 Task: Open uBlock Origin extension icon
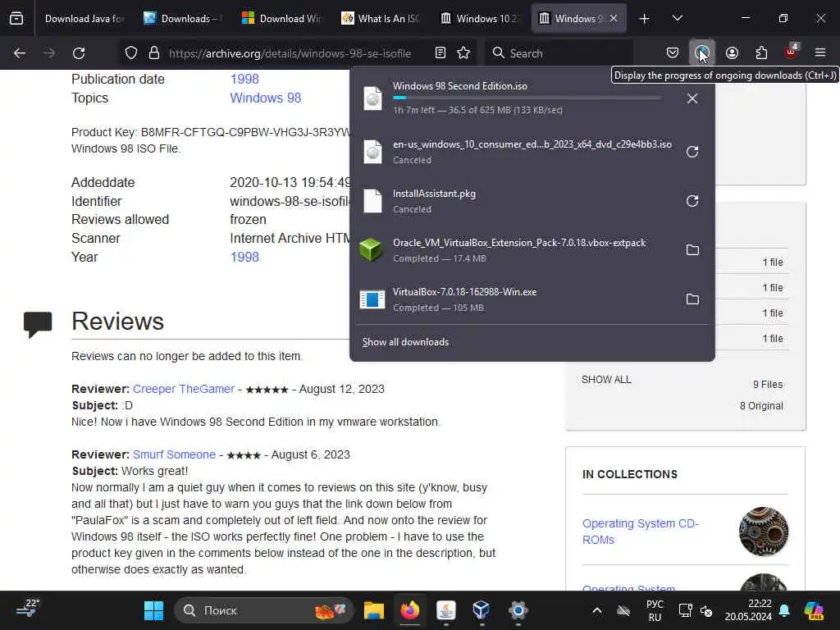(x=791, y=53)
